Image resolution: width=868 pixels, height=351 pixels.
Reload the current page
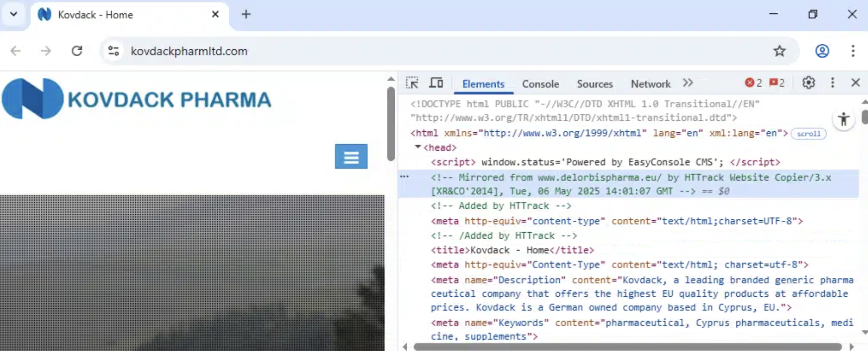(77, 51)
